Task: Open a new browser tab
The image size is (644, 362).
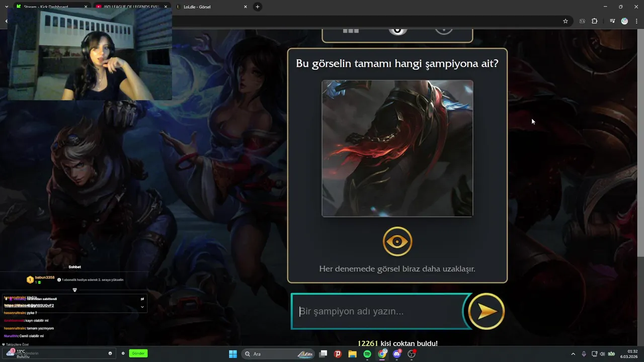Action: click(x=258, y=7)
